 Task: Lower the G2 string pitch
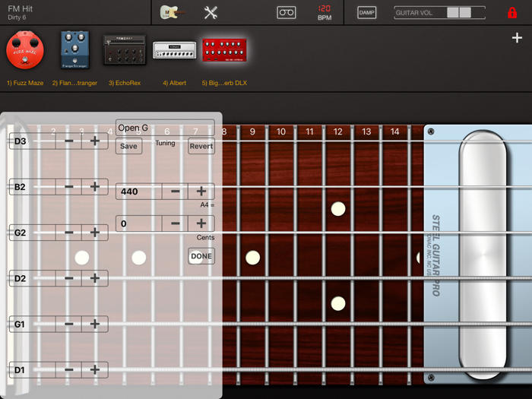pyautogui.click(x=68, y=233)
